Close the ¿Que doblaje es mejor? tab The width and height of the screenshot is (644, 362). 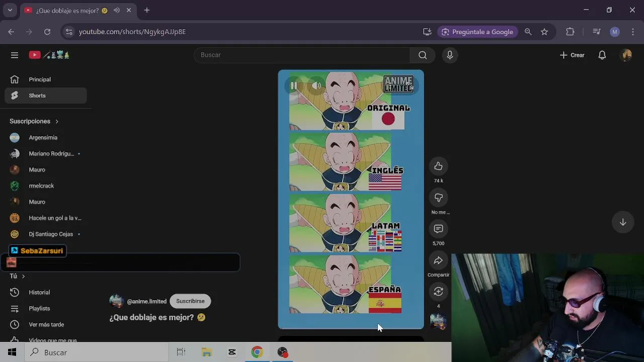tap(130, 10)
